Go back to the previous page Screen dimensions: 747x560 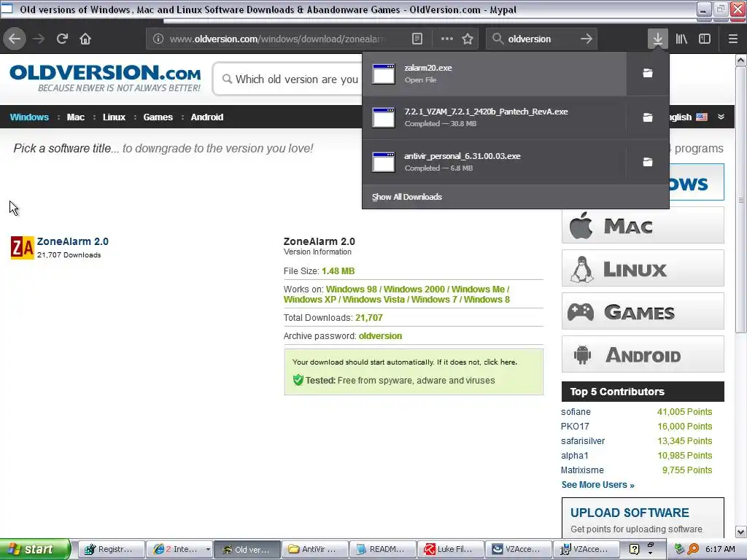coord(15,39)
